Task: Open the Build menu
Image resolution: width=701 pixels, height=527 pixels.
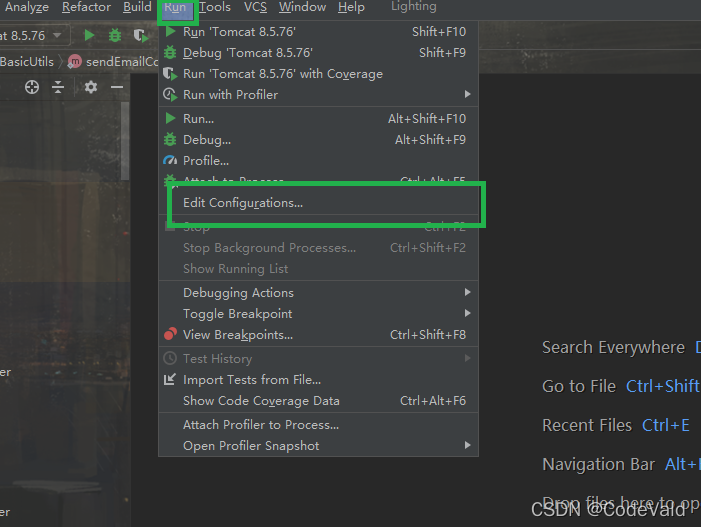Action: pyautogui.click(x=137, y=7)
